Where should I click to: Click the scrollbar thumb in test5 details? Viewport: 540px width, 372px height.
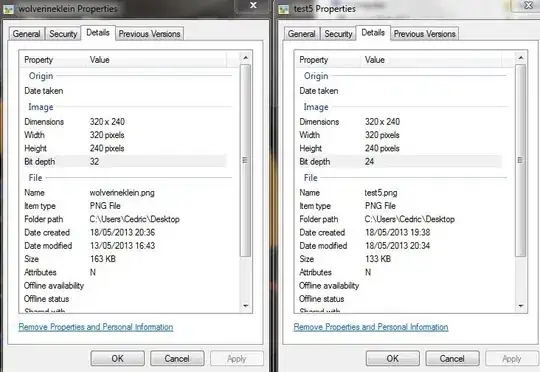pos(520,160)
